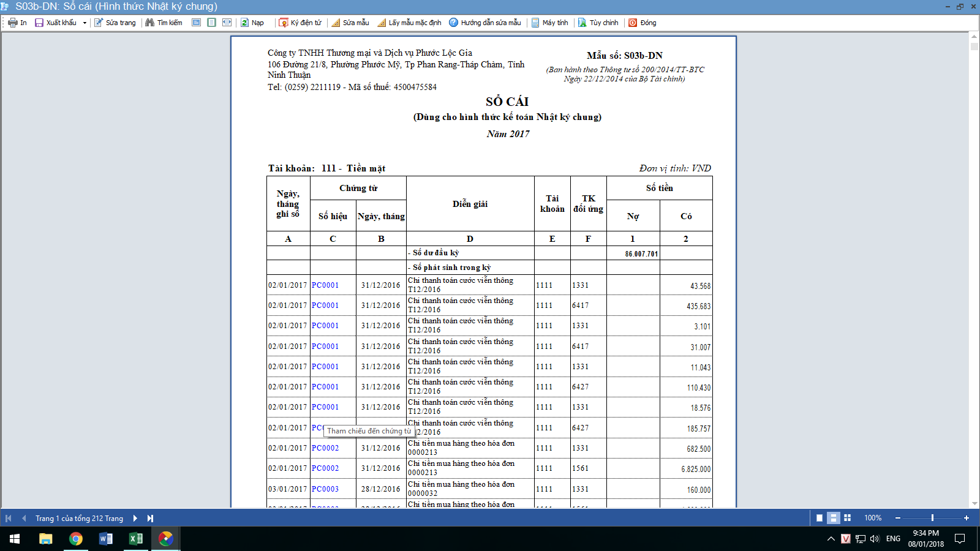Click the zoom in plus button
Screen dimensions: 980x551
[967, 518]
